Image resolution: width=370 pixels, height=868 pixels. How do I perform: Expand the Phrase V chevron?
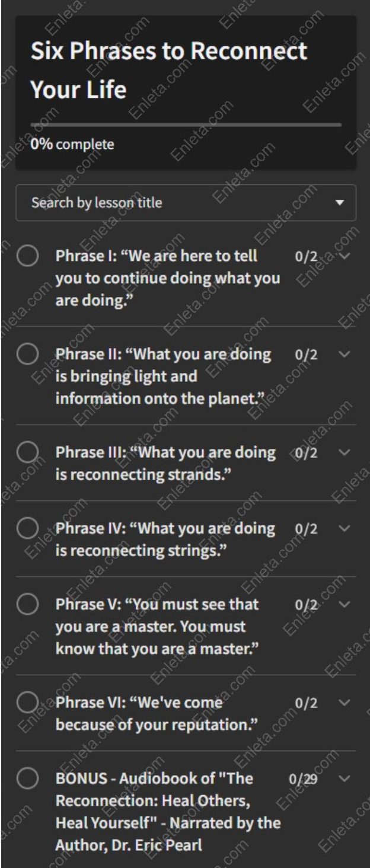coord(344,604)
